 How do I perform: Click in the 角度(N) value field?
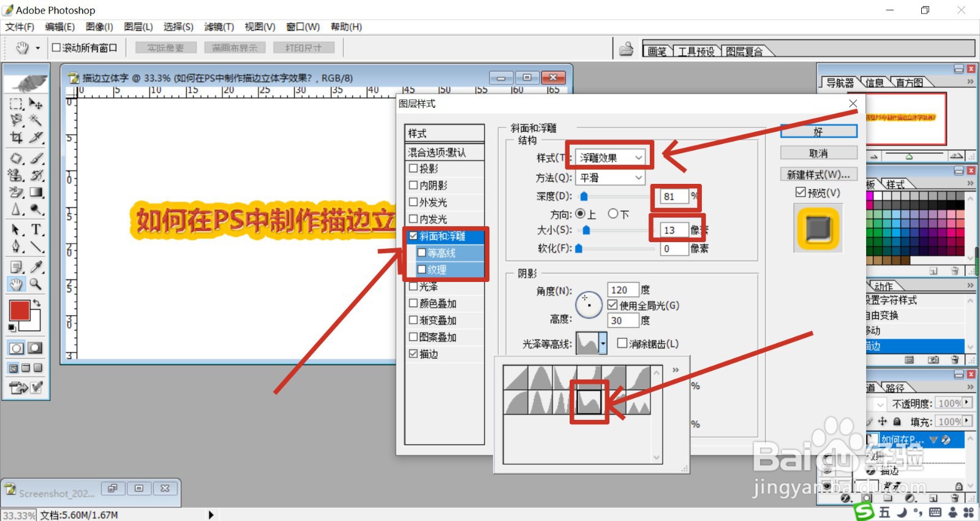[x=623, y=290]
